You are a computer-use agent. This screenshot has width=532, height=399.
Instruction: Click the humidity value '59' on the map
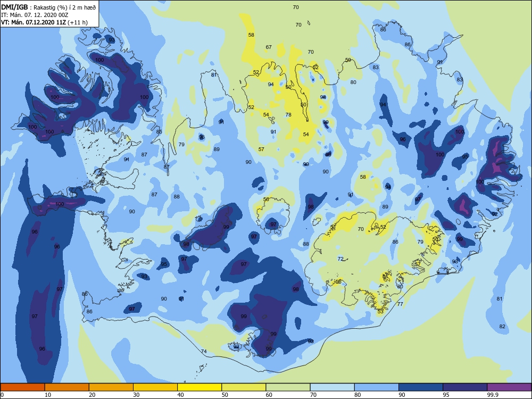click(348, 60)
